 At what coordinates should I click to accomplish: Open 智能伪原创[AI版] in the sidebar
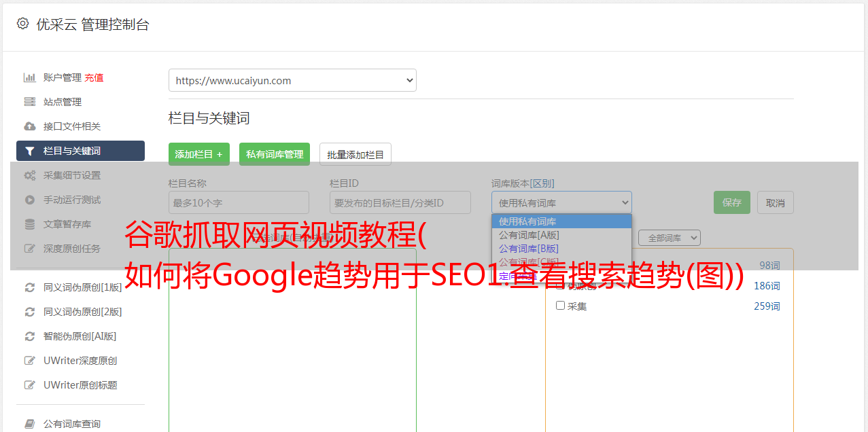click(x=80, y=336)
